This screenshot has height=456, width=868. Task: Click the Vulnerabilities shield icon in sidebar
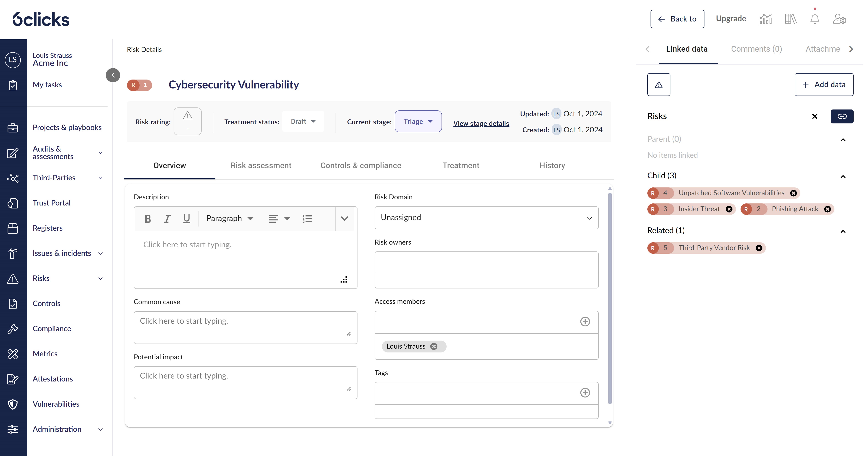pyautogui.click(x=13, y=404)
